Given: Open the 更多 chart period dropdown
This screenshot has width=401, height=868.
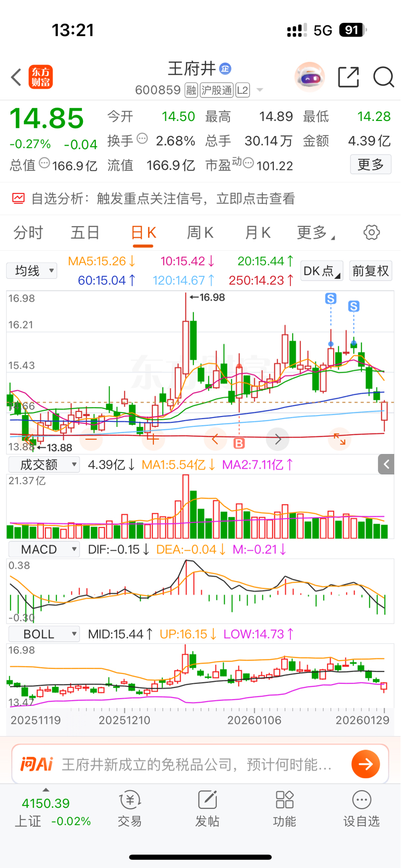Looking at the screenshot, I should coord(316,233).
